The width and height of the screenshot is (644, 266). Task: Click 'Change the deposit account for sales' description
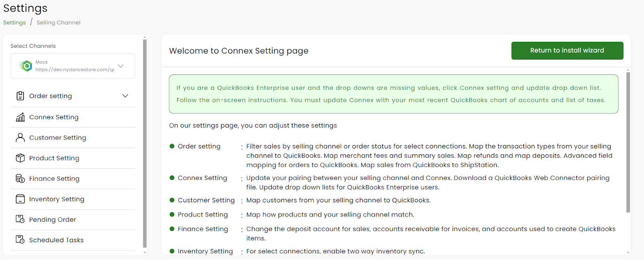431,234
